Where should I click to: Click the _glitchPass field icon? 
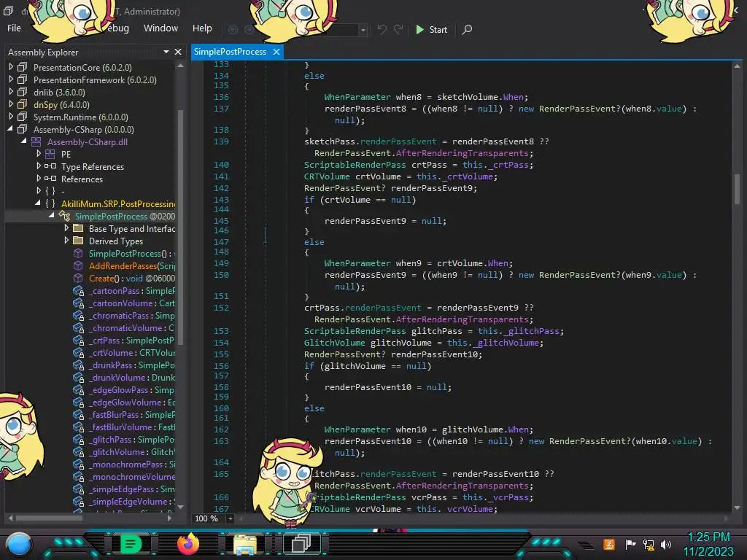click(x=78, y=440)
